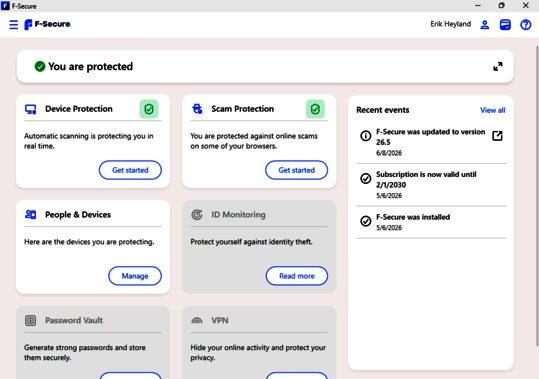Click the Erik Heyland account name
This screenshot has height=379, width=539.
451,24
